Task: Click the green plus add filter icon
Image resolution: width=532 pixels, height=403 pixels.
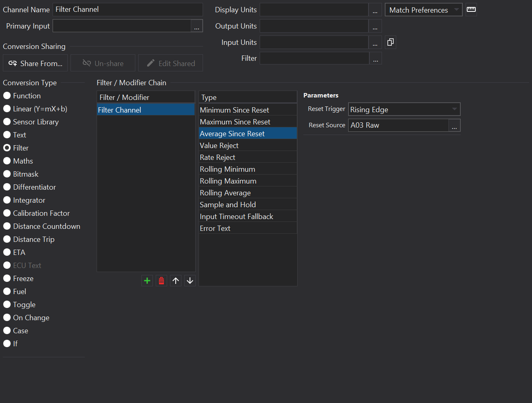Action: (x=147, y=281)
